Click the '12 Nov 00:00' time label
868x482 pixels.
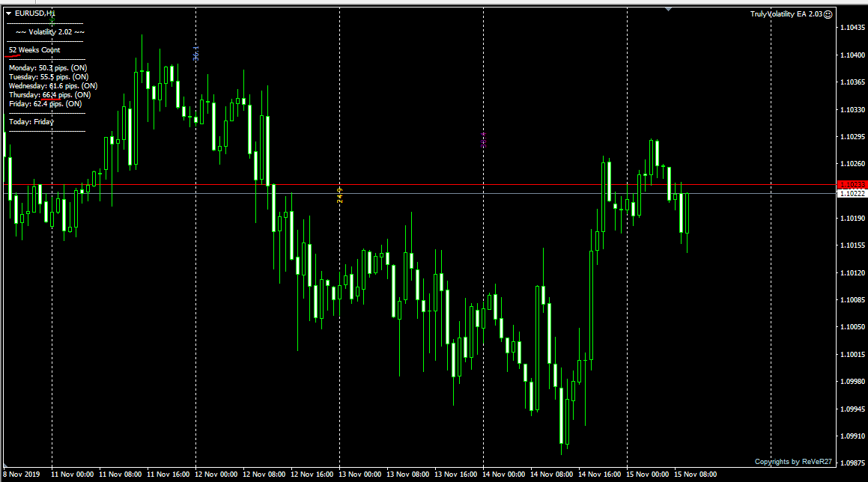[x=216, y=475]
